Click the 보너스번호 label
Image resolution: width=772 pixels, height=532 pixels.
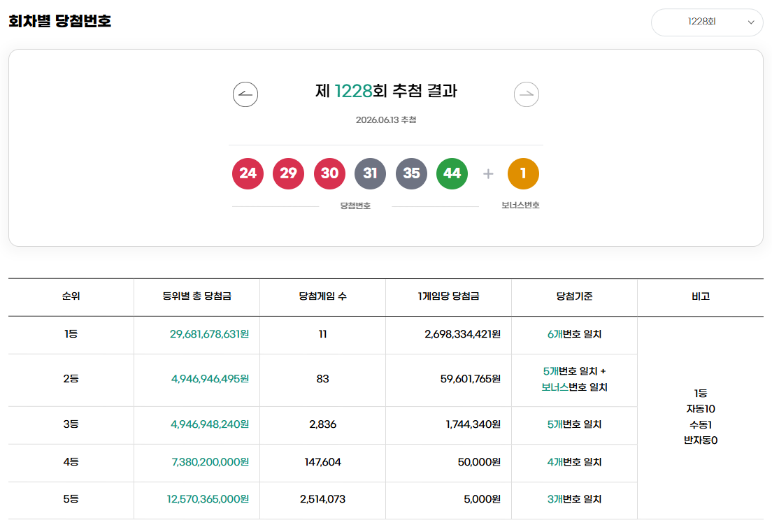pos(520,206)
